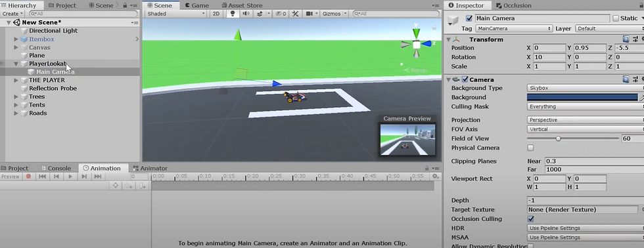
Task: Open the Projection dropdown
Action: pyautogui.click(x=585, y=119)
